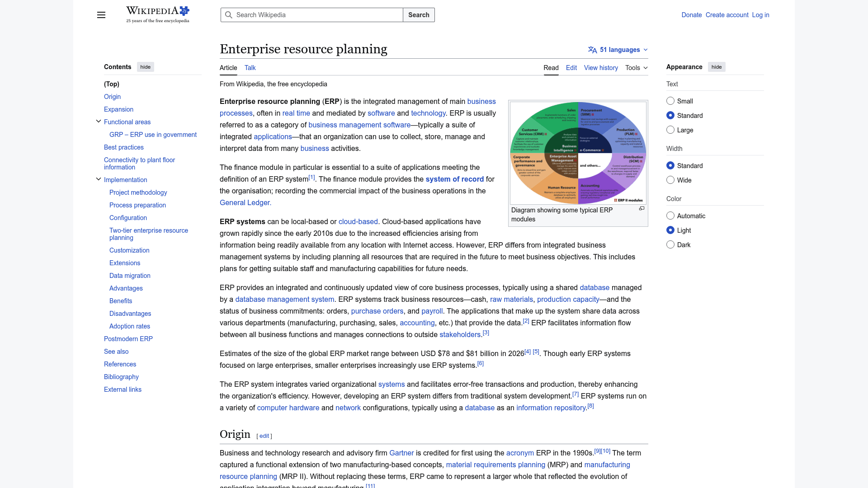868x488 pixels.
Task: Click the Log in link
Action: click(x=760, y=15)
